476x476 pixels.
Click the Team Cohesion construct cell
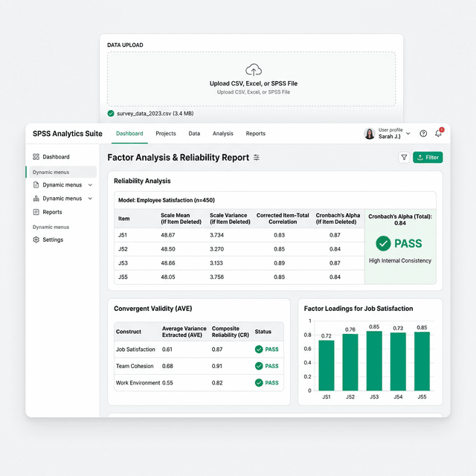tap(135, 366)
